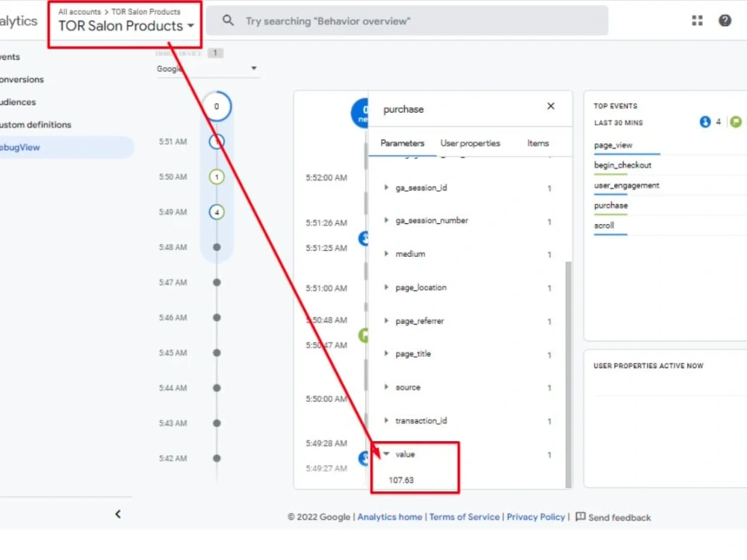The height and width of the screenshot is (560, 747).
Task: Click the All accounts breadcrumb
Action: coord(80,11)
